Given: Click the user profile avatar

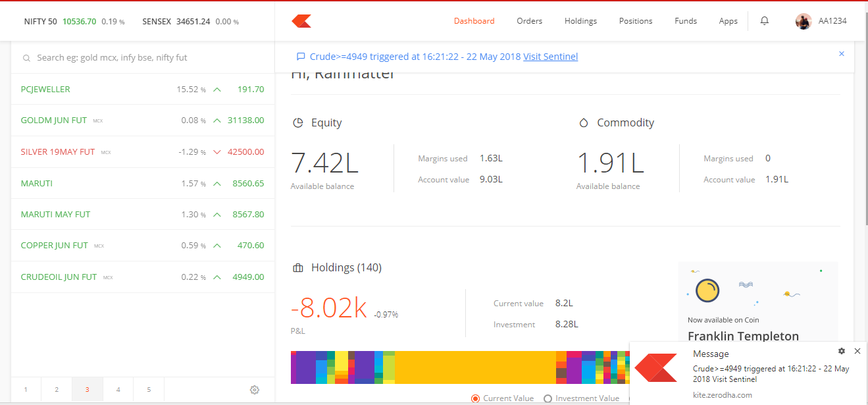Looking at the screenshot, I should (804, 21).
